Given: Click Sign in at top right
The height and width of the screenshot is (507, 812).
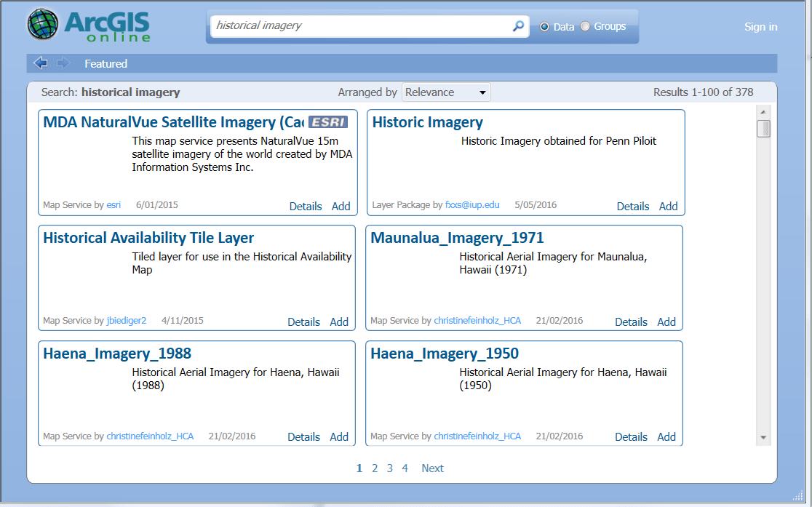Looking at the screenshot, I should (x=760, y=27).
